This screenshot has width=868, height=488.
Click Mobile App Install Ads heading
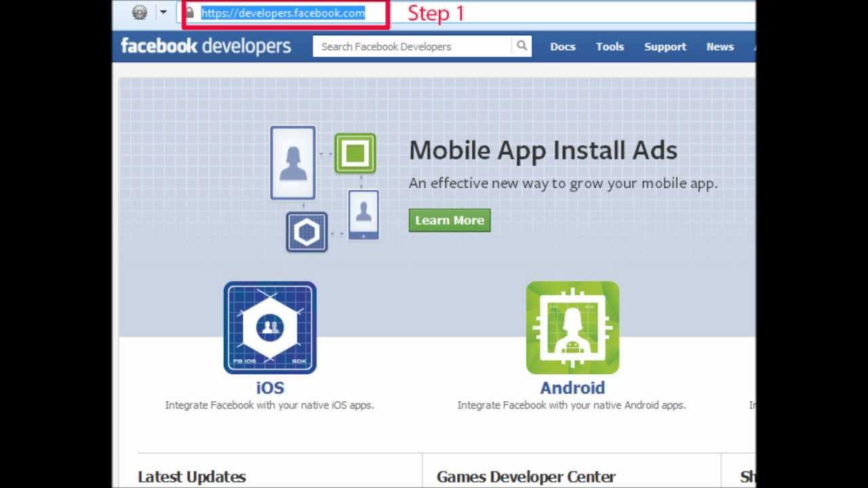(543, 150)
